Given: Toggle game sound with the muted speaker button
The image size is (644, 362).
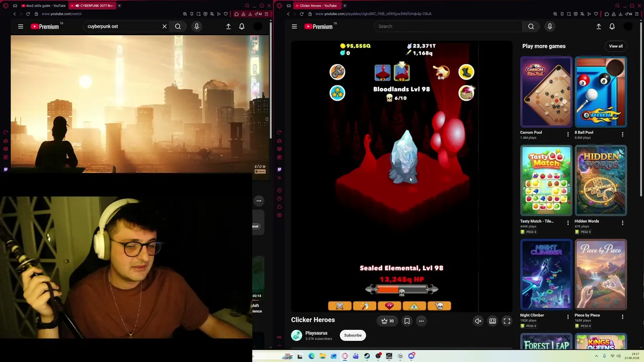Looking at the screenshot, I should [478, 321].
